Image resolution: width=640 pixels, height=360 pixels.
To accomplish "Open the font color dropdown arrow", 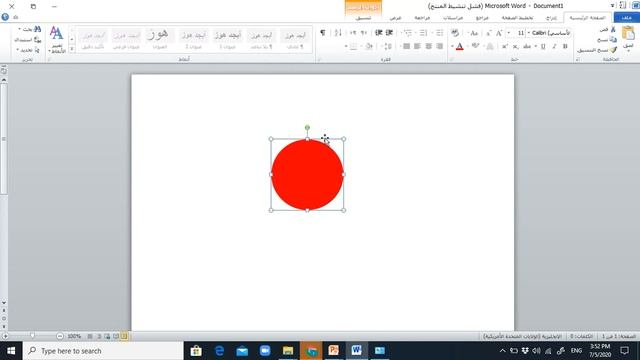I will (452, 47).
